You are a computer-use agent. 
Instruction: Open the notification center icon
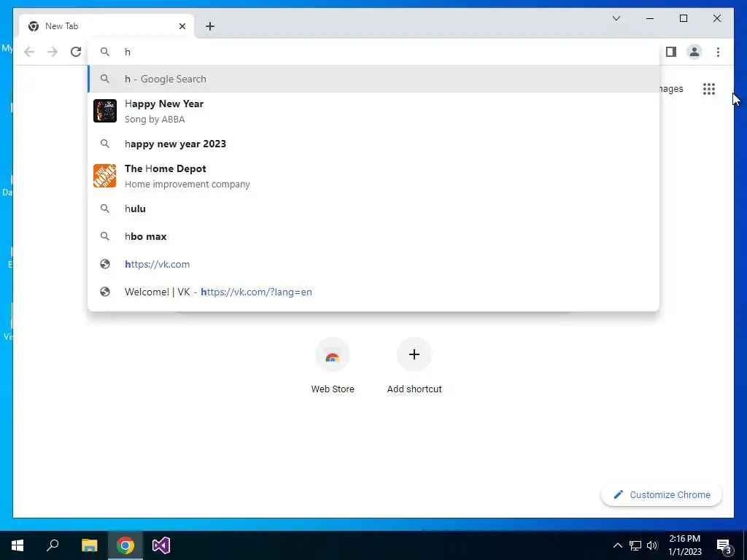(724, 545)
